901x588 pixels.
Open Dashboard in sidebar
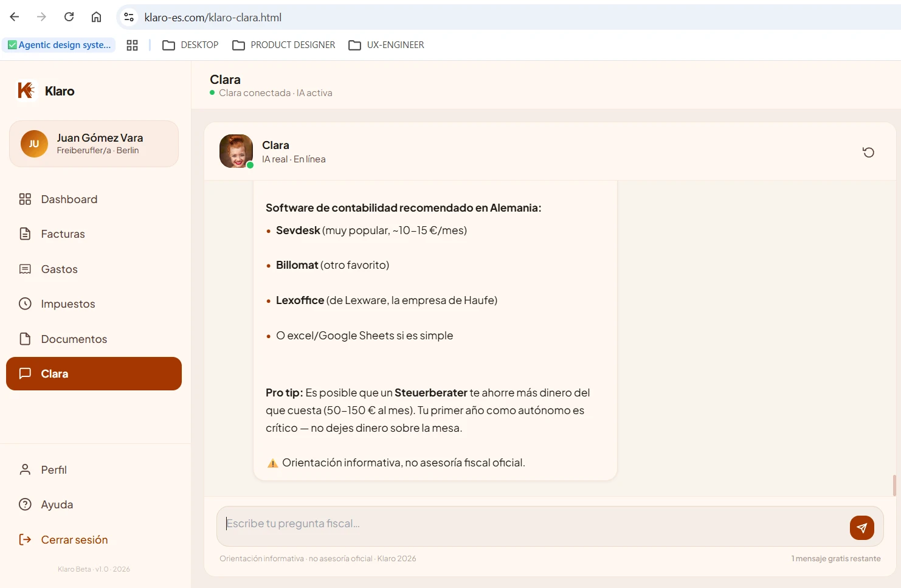[x=94, y=199]
